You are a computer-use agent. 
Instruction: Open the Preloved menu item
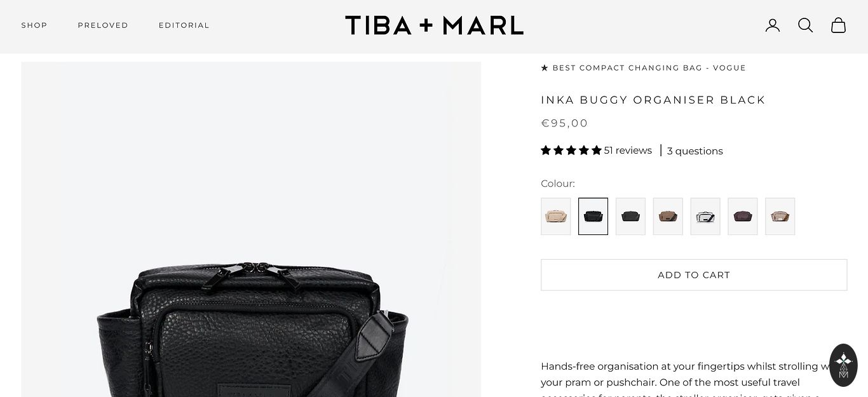pos(103,25)
